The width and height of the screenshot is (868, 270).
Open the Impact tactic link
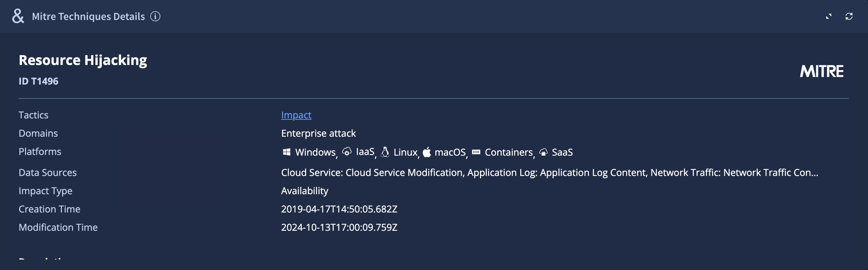click(x=296, y=115)
